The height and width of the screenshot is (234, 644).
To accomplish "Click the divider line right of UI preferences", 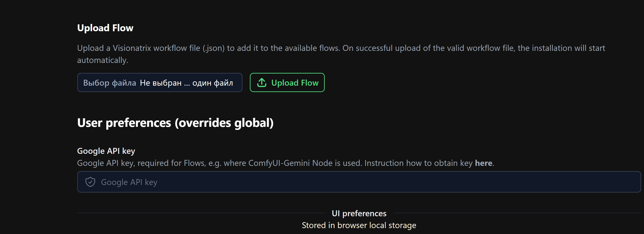I will (x=517, y=213).
